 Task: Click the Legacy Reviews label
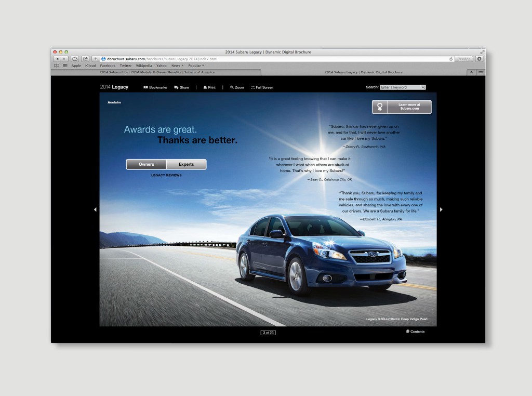click(x=166, y=175)
